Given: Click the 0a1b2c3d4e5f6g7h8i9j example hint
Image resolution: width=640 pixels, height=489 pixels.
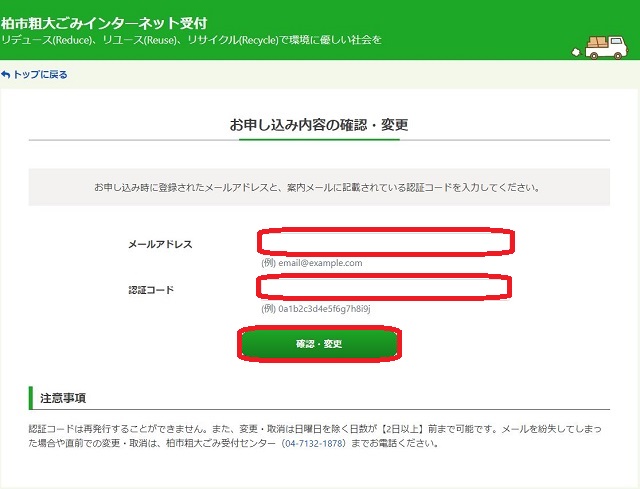Looking at the screenshot, I should click(x=316, y=309).
